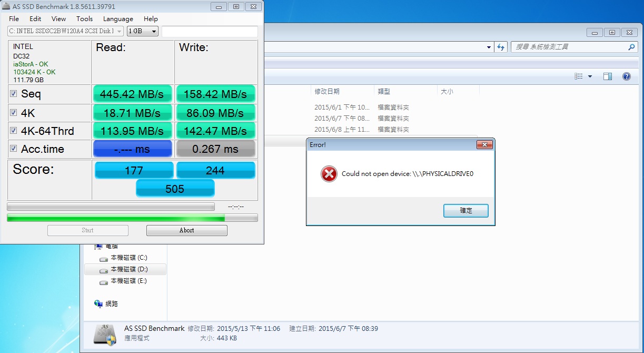Click the read access time -.--- ms field

pos(133,149)
